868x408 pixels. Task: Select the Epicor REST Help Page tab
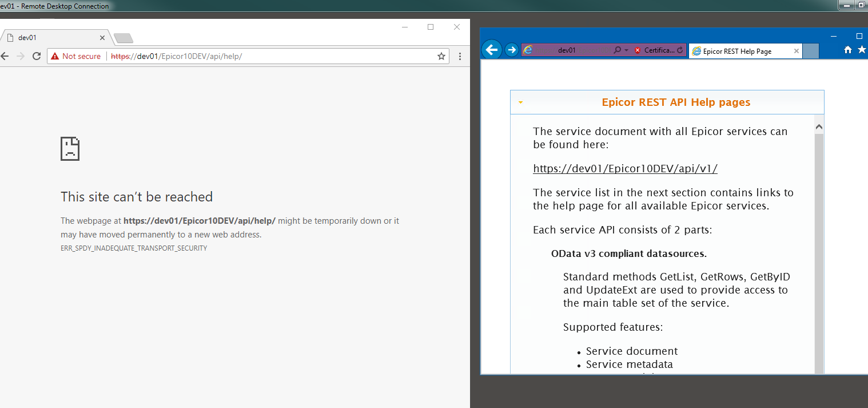[746, 51]
